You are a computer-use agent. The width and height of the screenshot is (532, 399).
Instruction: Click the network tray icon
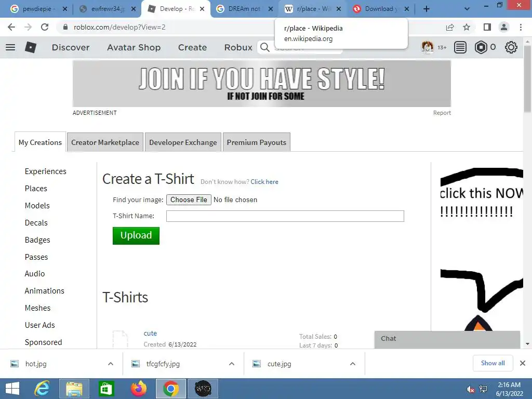tap(483, 390)
